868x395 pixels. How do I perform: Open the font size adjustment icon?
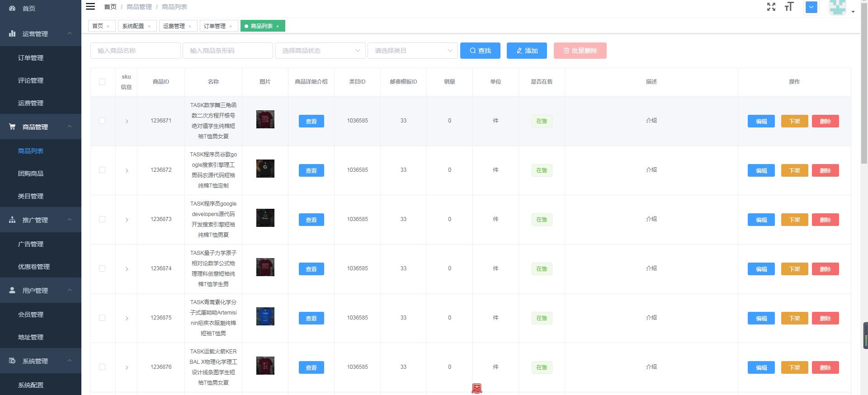[789, 7]
